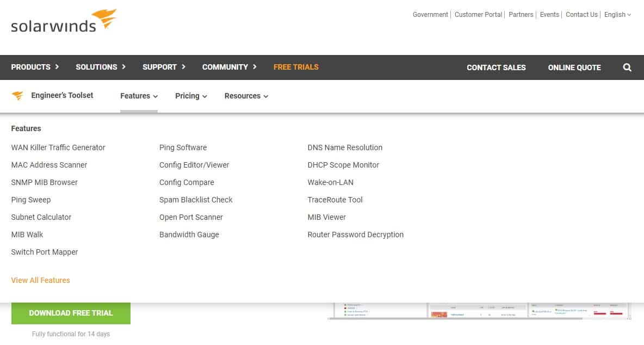Select MIB Walk
Image resolution: width=644 pixels, height=345 pixels.
(x=27, y=235)
